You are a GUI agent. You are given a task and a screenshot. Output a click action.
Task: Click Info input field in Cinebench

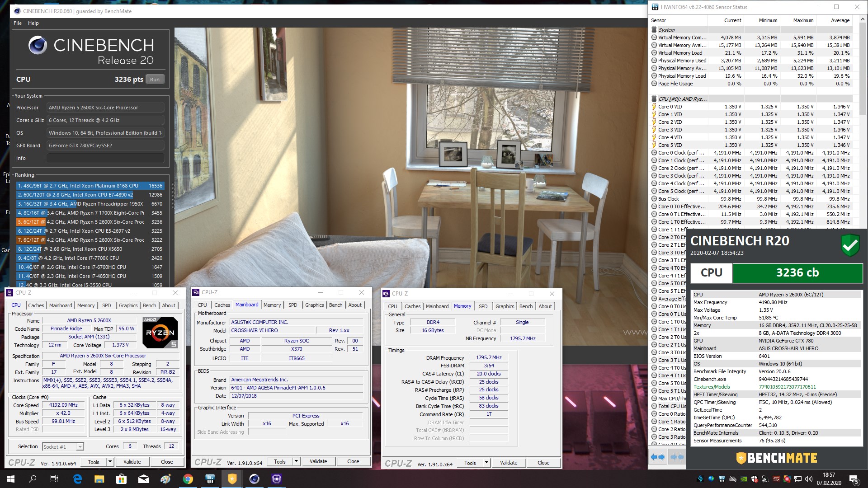105,158
